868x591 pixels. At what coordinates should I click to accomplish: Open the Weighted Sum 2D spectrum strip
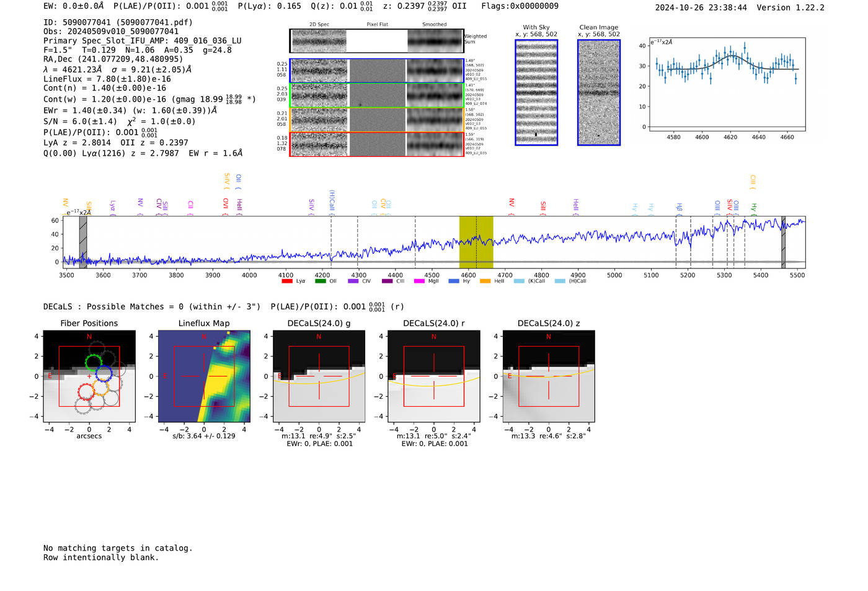tap(376, 41)
